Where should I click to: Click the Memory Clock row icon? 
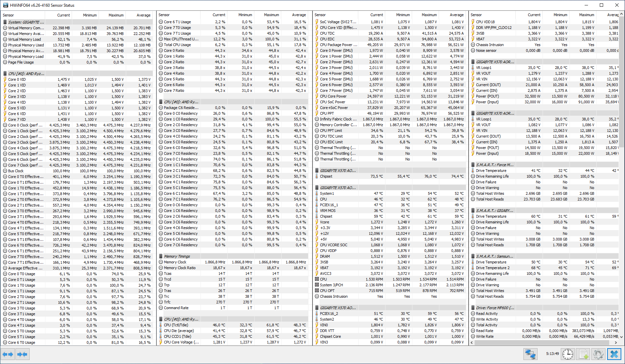pyautogui.click(x=161, y=262)
